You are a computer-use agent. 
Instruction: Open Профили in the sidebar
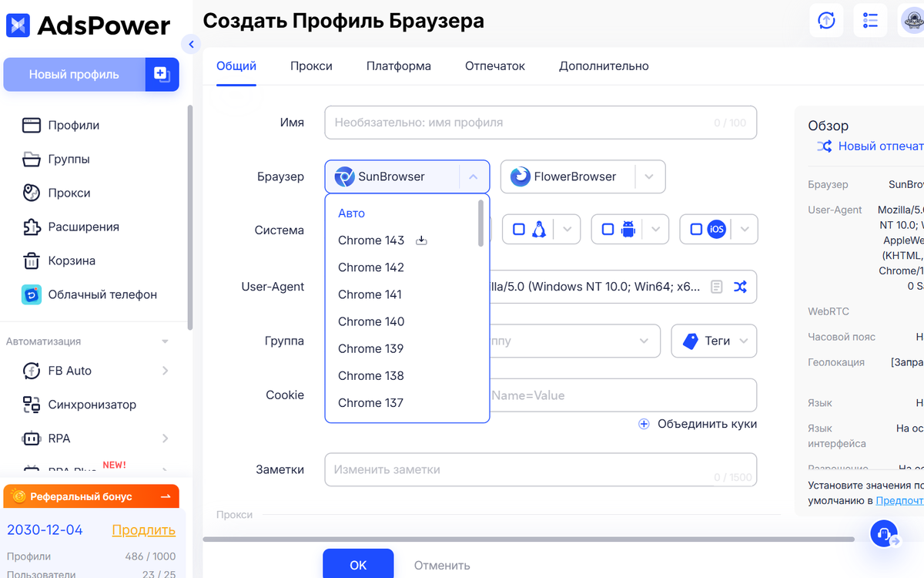pos(73,125)
